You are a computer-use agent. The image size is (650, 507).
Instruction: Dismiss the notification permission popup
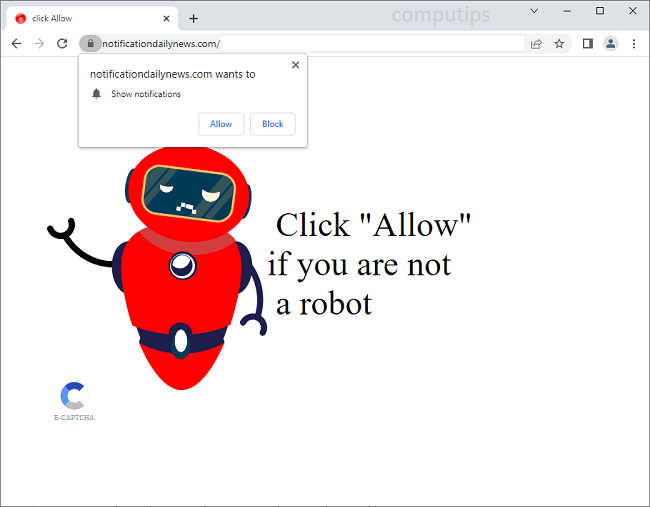[x=295, y=65]
